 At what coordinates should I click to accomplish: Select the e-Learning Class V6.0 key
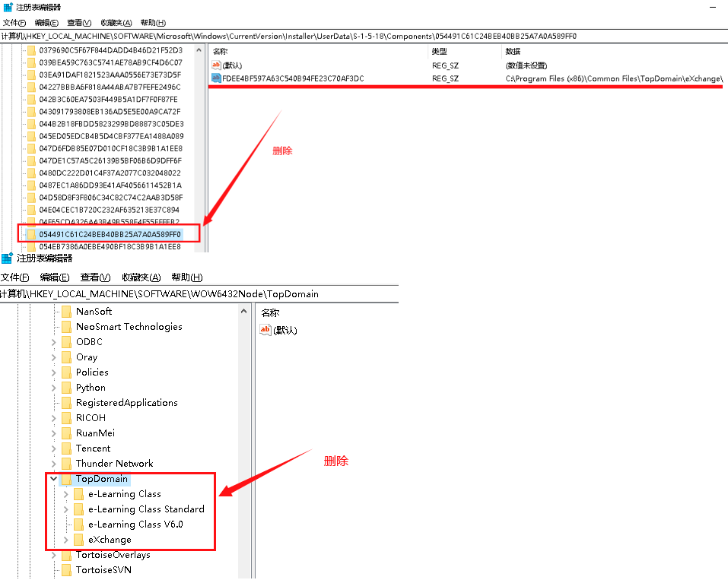pos(135,525)
